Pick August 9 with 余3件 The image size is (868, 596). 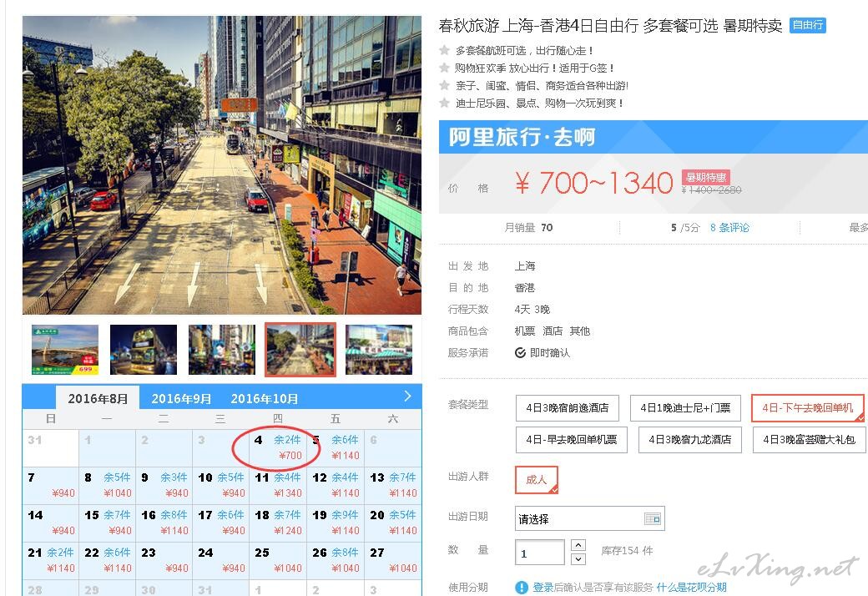pyautogui.click(x=164, y=485)
